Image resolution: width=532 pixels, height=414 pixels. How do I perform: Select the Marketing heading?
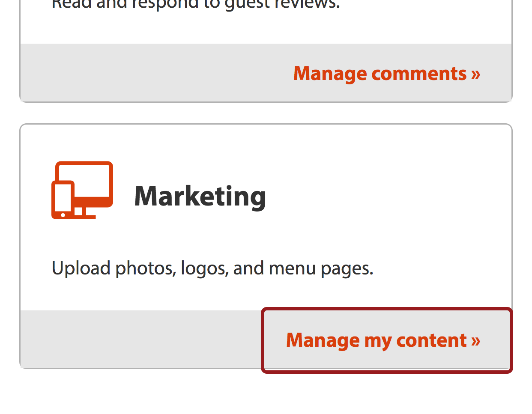tap(200, 197)
